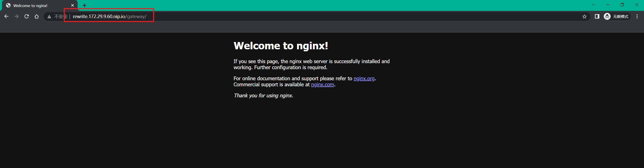The width and height of the screenshot is (644, 168).
Task: Click the incognito mode indicator
Action: (x=616, y=16)
